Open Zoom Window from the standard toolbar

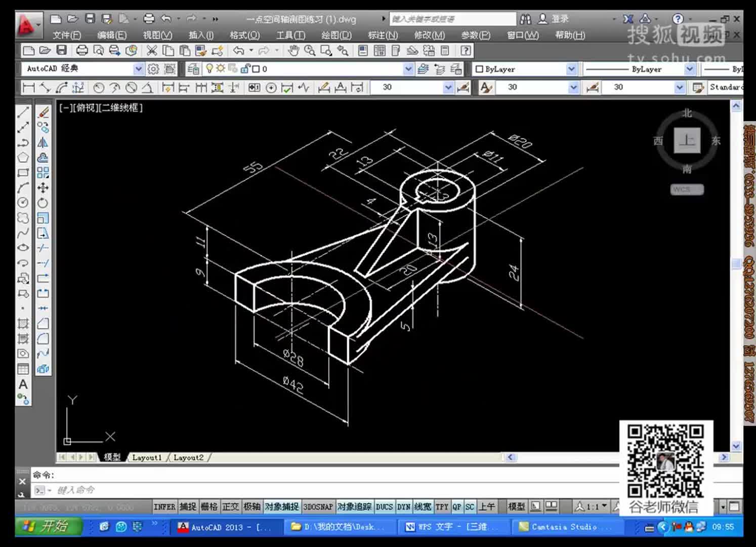326,50
